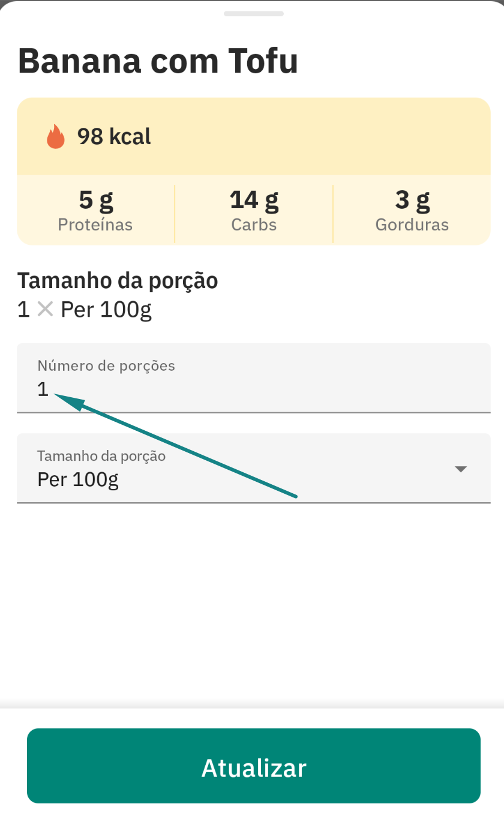Click the "Gorduras" label
The height and width of the screenshot is (822, 504).
click(412, 225)
